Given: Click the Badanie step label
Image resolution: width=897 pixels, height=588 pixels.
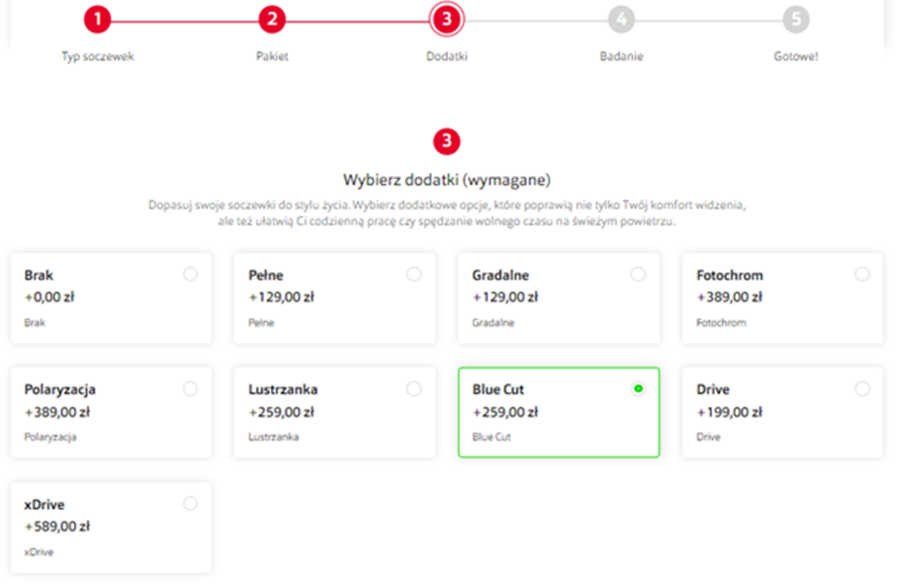Looking at the screenshot, I should [x=621, y=56].
